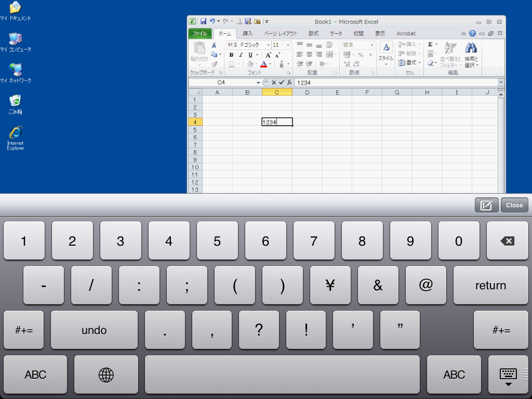Click the Cut scissors icon

[214, 45]
